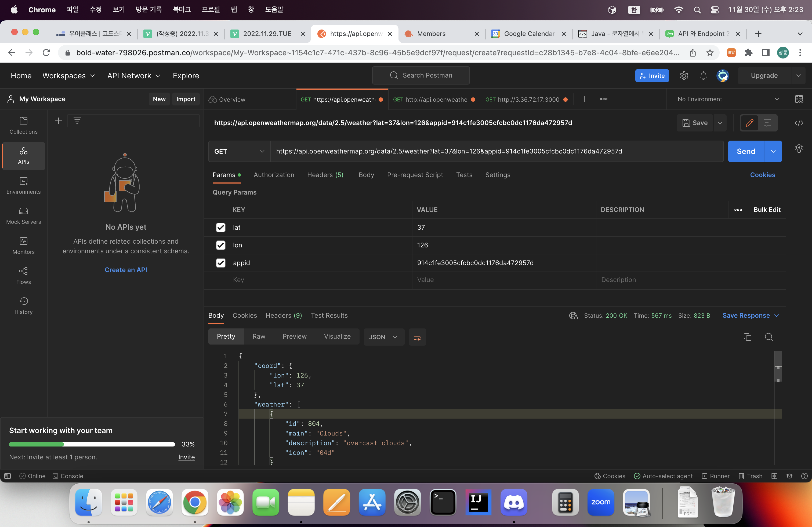Image resolution: width=812 pixels, height=527 pixels.
Task: Open Pre-request Script tab
Action: (415, 175)
